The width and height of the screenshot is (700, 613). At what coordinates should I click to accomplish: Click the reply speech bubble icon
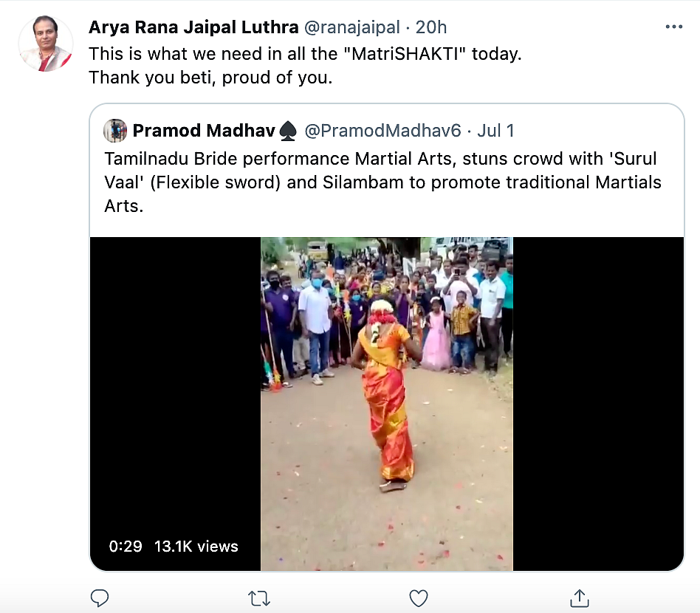pos(100,597)
